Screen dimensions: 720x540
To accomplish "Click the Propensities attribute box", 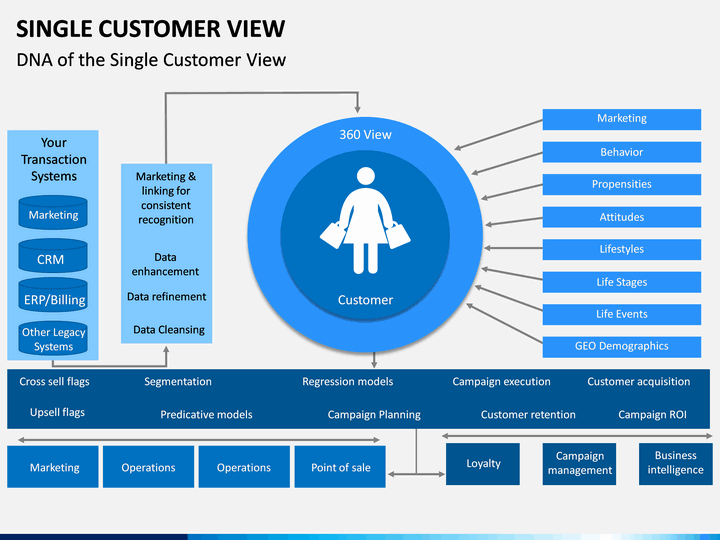I will (x=622, y=185).
